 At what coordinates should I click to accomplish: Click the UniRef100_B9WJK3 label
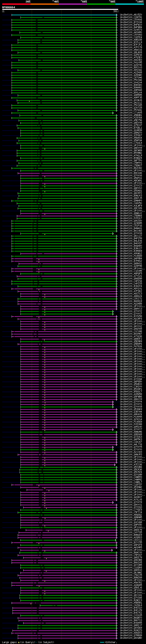131,196
